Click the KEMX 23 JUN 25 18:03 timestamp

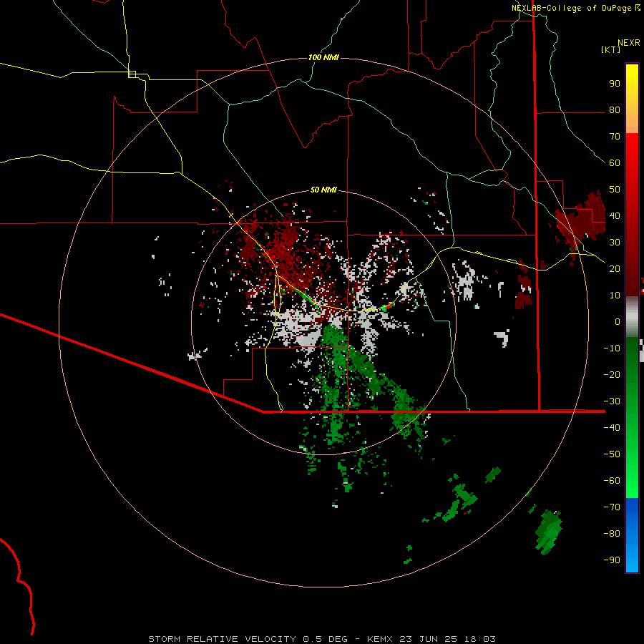point(431,639)
